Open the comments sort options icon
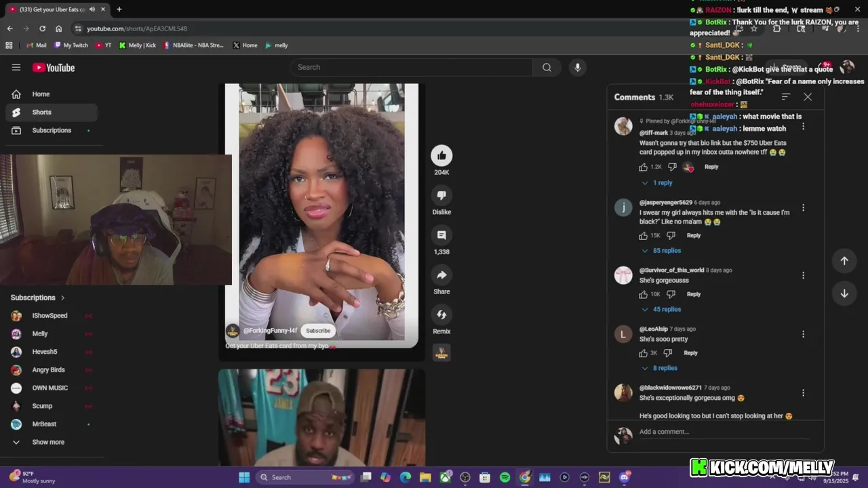The image size is (868, 488). 786,97
